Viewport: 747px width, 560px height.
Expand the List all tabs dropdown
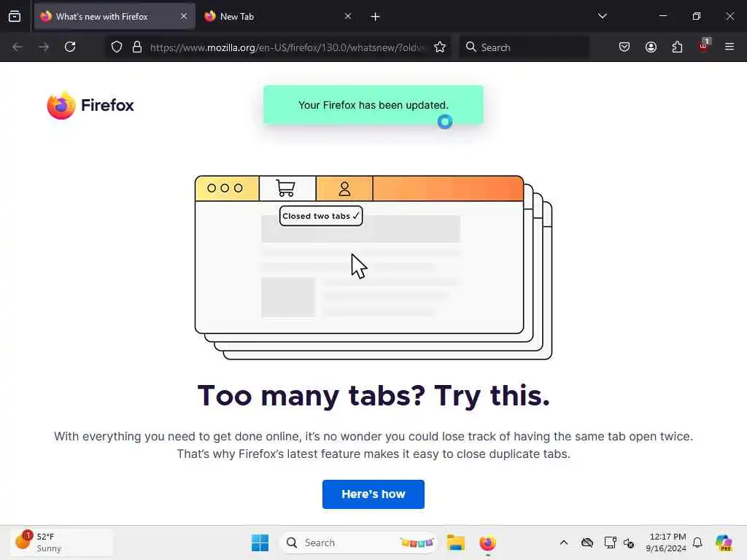602,16
